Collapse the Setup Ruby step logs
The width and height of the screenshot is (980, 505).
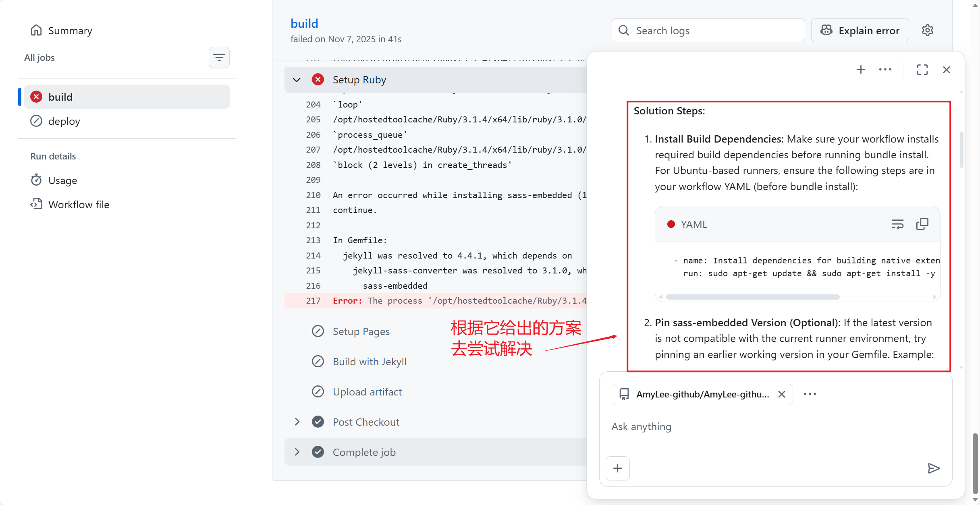tap(297, 79)
